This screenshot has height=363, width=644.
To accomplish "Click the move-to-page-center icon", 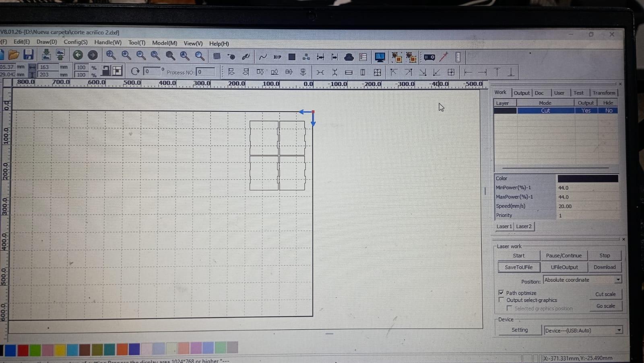I will (x=451, y=72).
